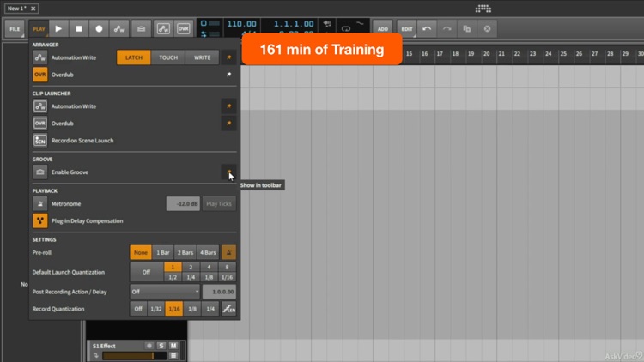This screenshot has height=362, width=644.
Task: Toggle Record on Scene Launch icon
Action: 39,141
